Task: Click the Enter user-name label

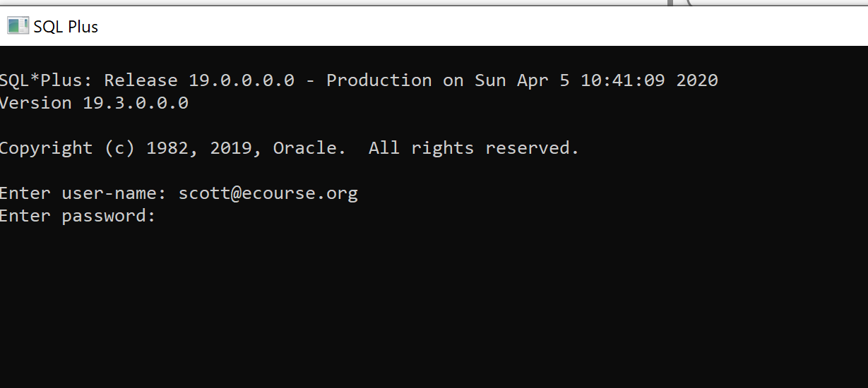Action: pos(83,193)
